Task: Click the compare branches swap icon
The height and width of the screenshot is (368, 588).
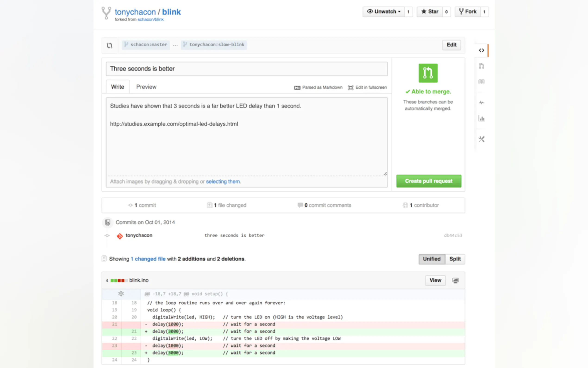Action: pos(109,45)
